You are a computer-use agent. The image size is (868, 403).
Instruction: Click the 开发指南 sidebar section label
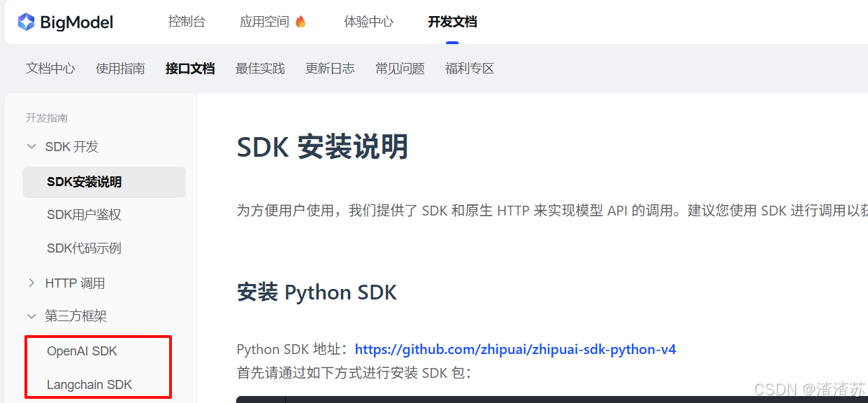(47, 118)
